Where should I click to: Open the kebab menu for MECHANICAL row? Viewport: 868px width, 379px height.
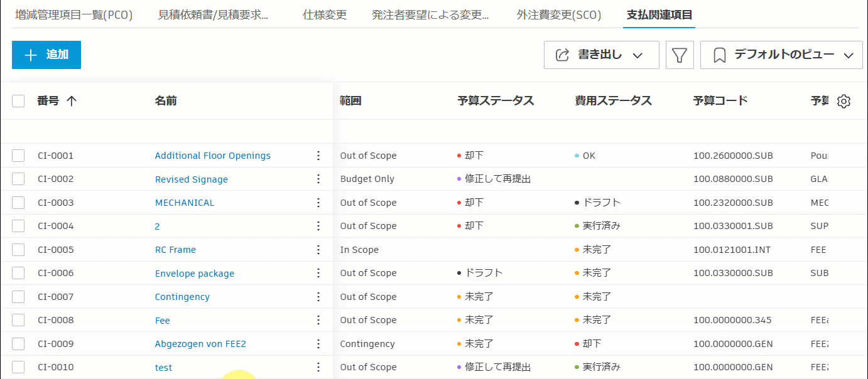[x=318, y=203]
